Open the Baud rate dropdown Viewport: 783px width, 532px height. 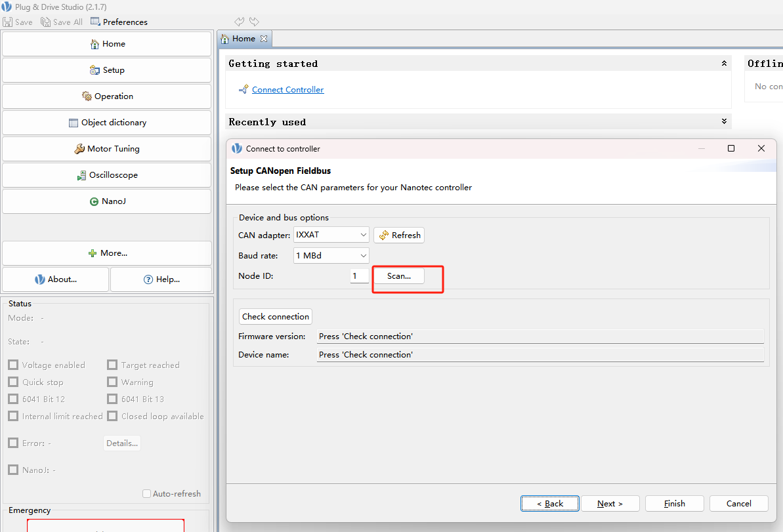[x=331, y=256]
